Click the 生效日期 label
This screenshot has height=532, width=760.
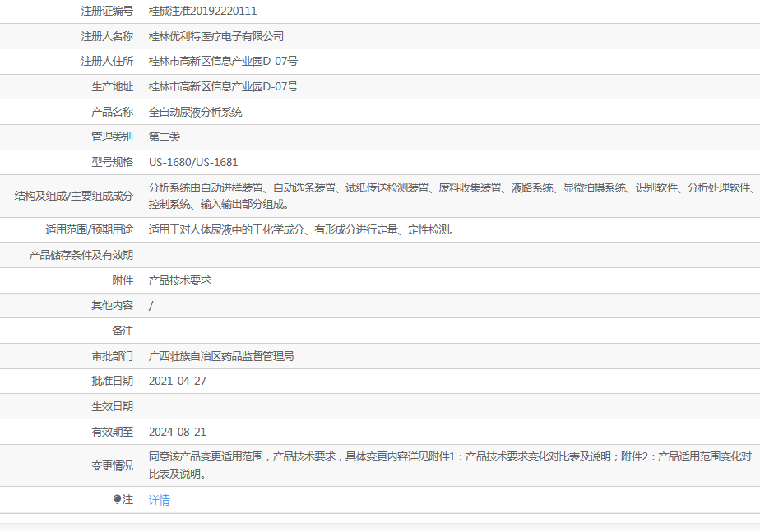point(112,406)
